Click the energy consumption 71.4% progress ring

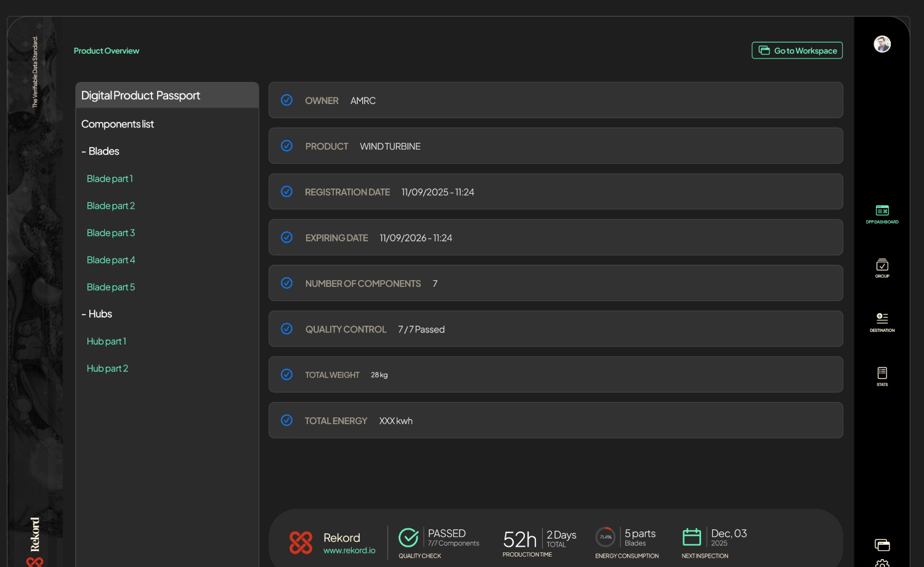point(606,537)
